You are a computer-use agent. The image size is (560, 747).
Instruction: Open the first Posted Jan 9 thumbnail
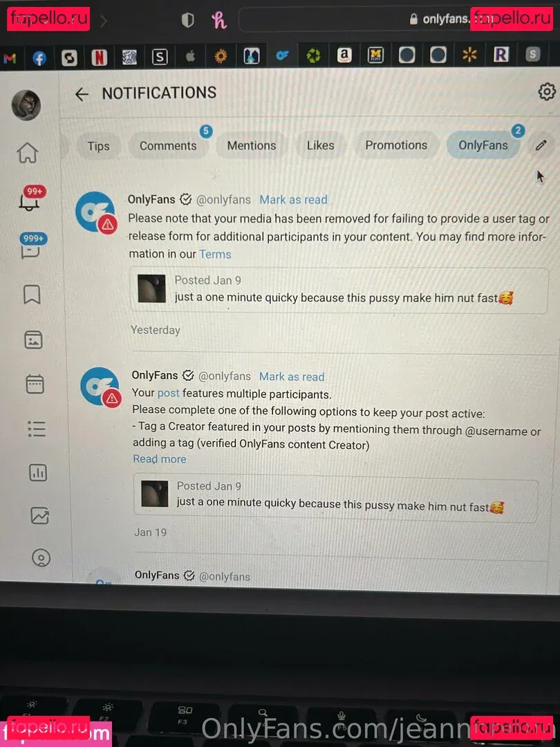pyautogui.click(x=151, y=288)
